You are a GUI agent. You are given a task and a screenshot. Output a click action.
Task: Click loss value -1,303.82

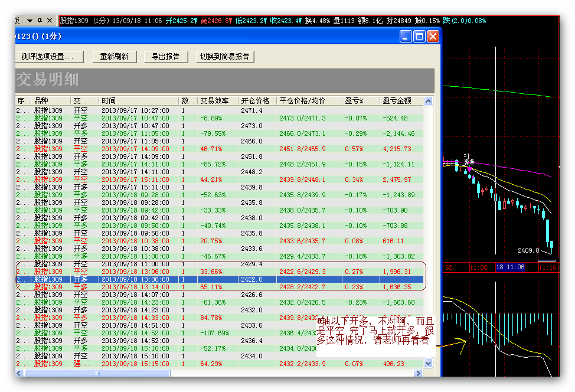[x=398, y=256]
